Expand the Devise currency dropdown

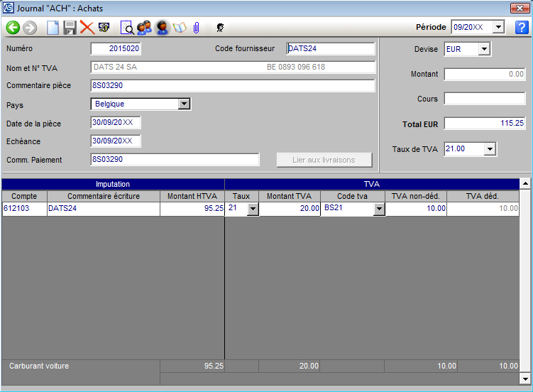pyautogui.click(x=484, y=50)
